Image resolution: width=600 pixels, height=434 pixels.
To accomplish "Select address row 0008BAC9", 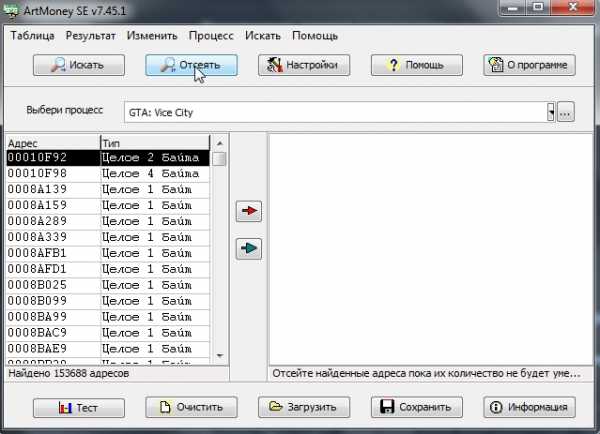I will point(108,333).
